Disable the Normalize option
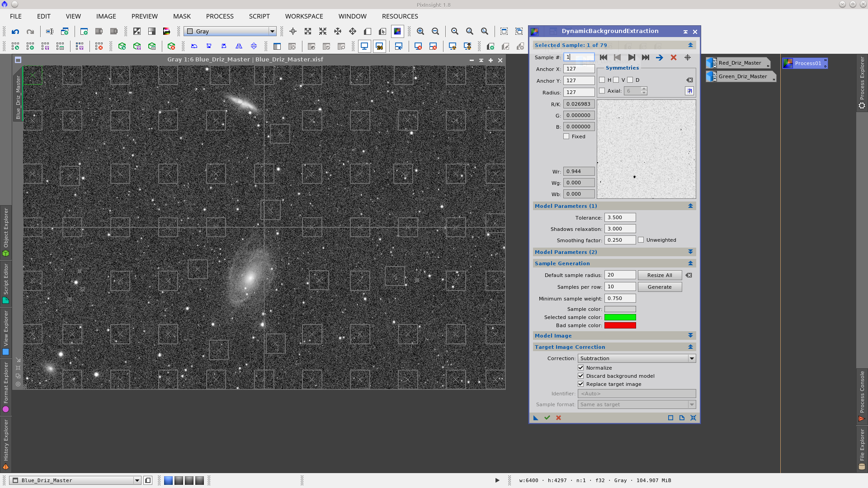This screenshot has height=488, width=868. (x=580, y=367)
